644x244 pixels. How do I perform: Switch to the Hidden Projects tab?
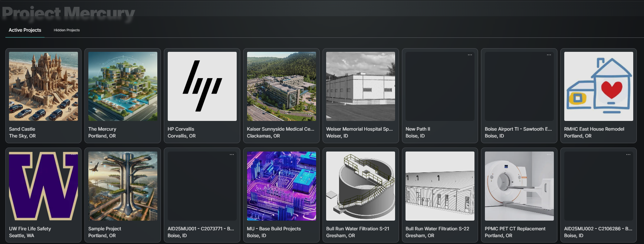(x=67, y=30)
